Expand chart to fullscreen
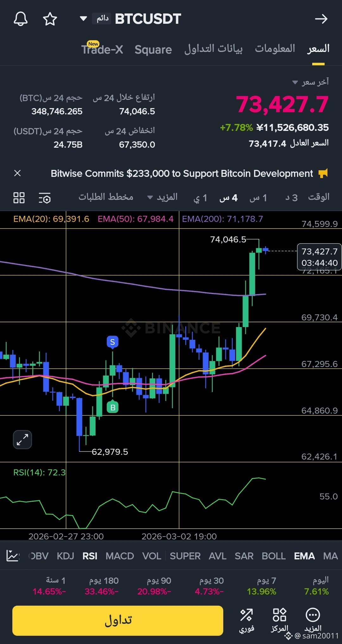 (x=22, y=440)
